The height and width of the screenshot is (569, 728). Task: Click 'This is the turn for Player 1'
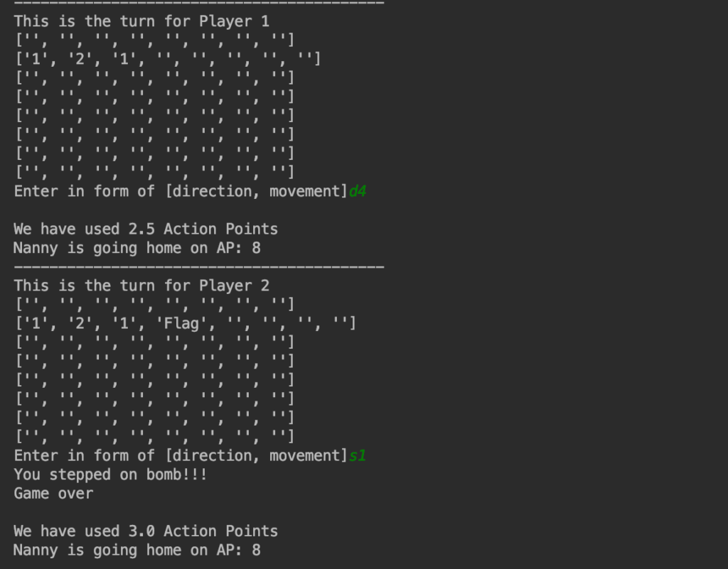(x=141, y=21)
